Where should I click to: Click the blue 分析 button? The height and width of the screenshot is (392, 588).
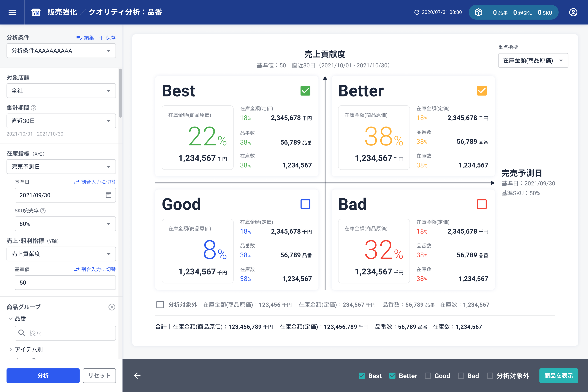click(x=43, y=376)
